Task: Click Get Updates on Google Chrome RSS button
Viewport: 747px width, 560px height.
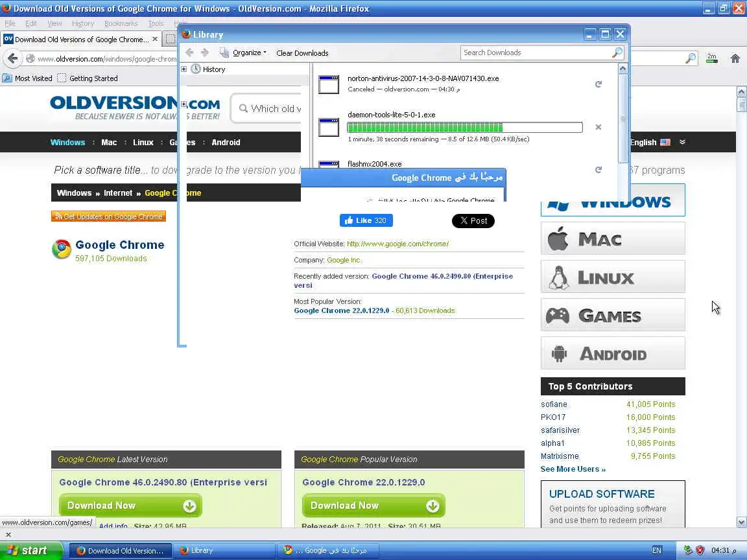Action: pyautogui.click(x=109, y=216)
